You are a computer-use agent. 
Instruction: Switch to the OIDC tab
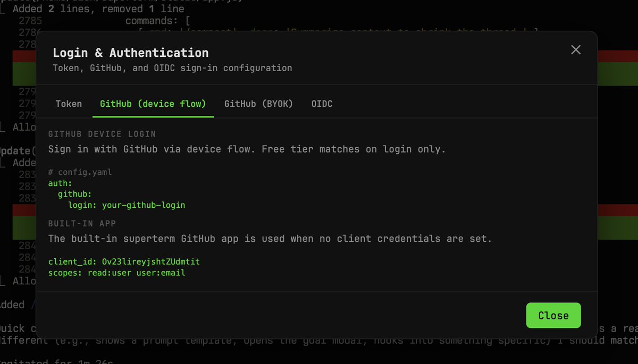[x=322, y=104]
